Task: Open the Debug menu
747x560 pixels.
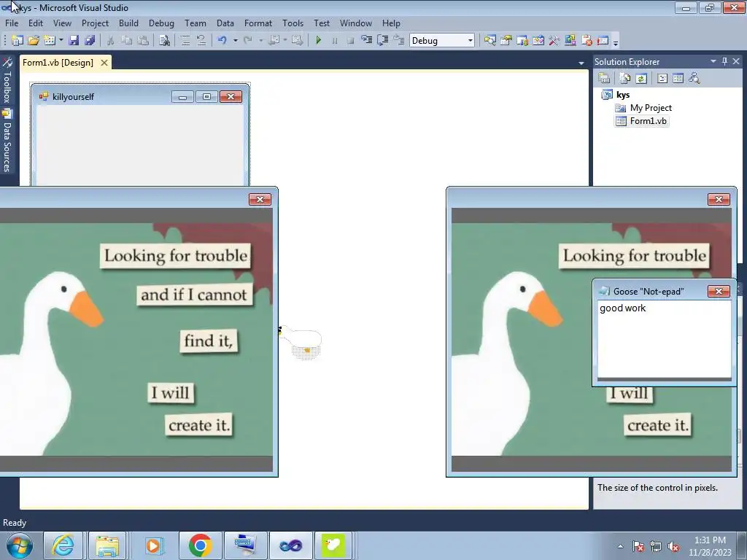Action: pos(161,23)
